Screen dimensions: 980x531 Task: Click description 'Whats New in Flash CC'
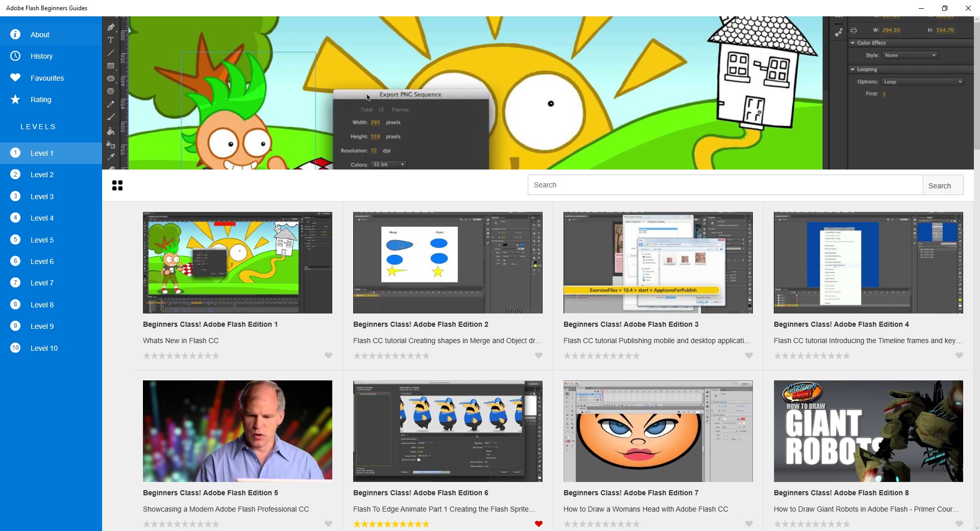pos(181,341)
